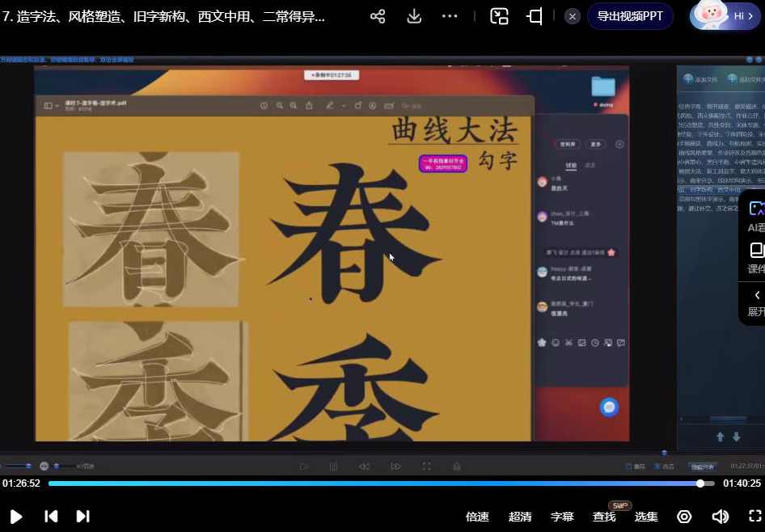Open picture-in-picture mode icon

(501, 15)
